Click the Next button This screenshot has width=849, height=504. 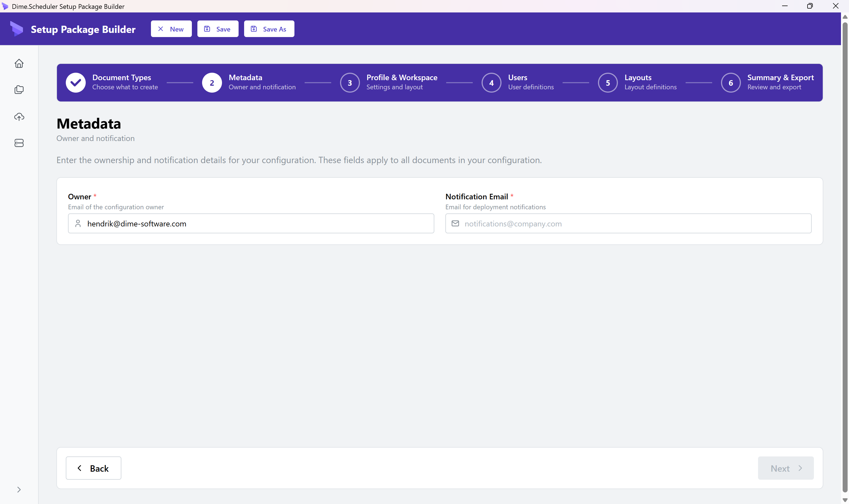coord(785,468)
